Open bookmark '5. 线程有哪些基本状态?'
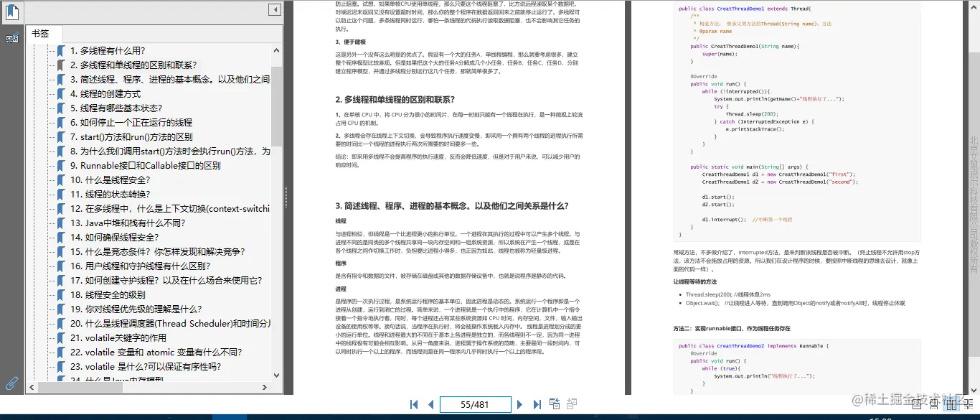 click(116, 108)
